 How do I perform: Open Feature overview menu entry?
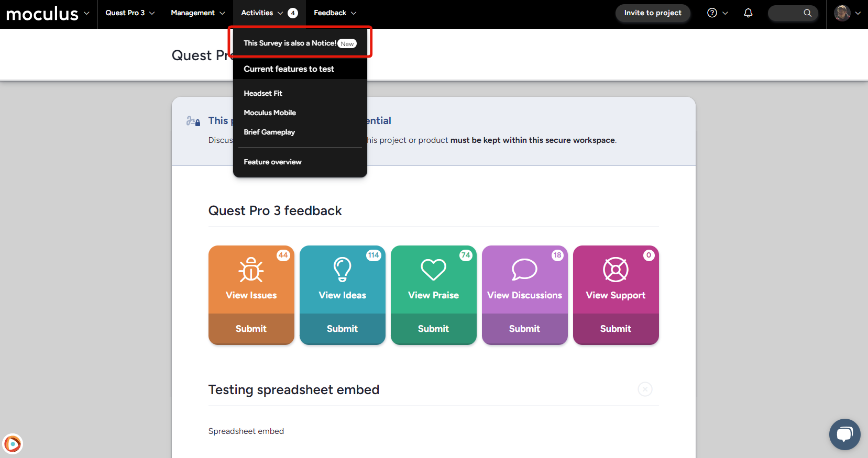272,162
